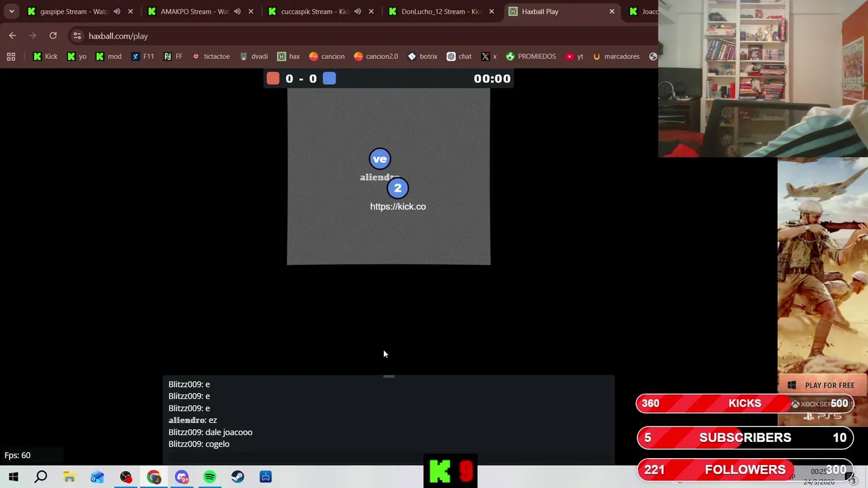Viewport: 868px width, 488px height.
Task: Close the DonLucho_12 Stream tab
Action: [492, 12]
